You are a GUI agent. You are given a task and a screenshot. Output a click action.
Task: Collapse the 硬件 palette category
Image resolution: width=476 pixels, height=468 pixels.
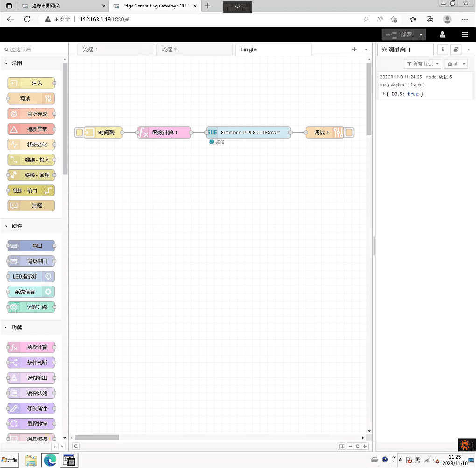pyautogui.click(x=6, y=226)
